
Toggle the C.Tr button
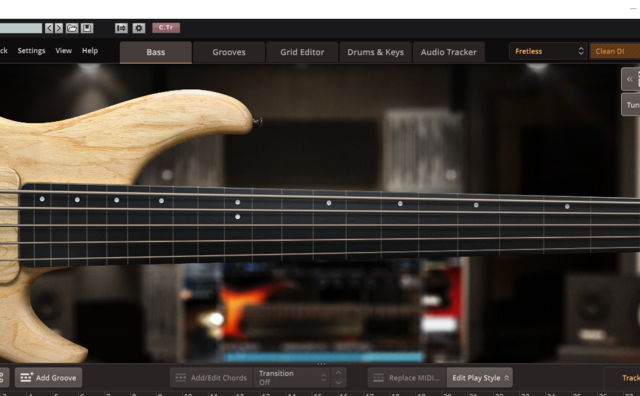166,28
